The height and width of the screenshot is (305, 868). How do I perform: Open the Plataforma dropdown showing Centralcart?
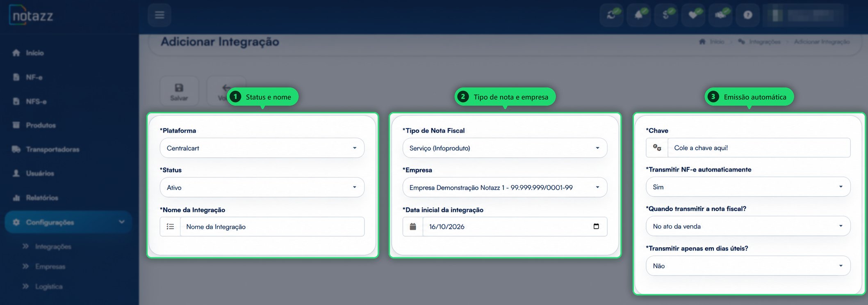pyautogui.click(x=262, y=148)
